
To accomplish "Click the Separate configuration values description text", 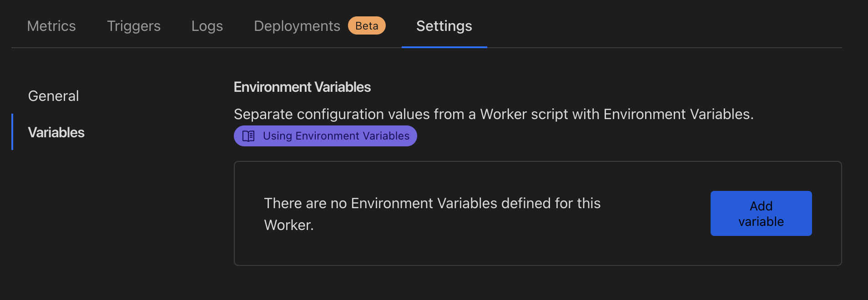I will tap(493, 114).
